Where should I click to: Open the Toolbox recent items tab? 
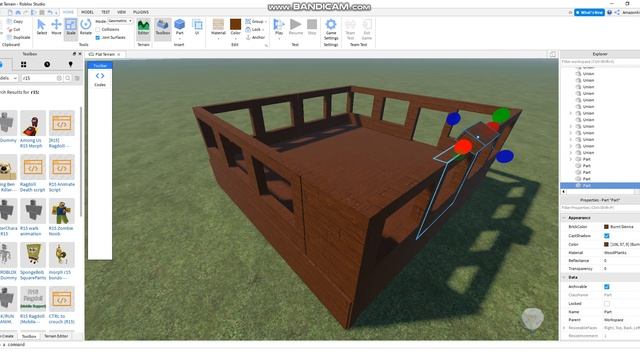[x=47, y=64]
